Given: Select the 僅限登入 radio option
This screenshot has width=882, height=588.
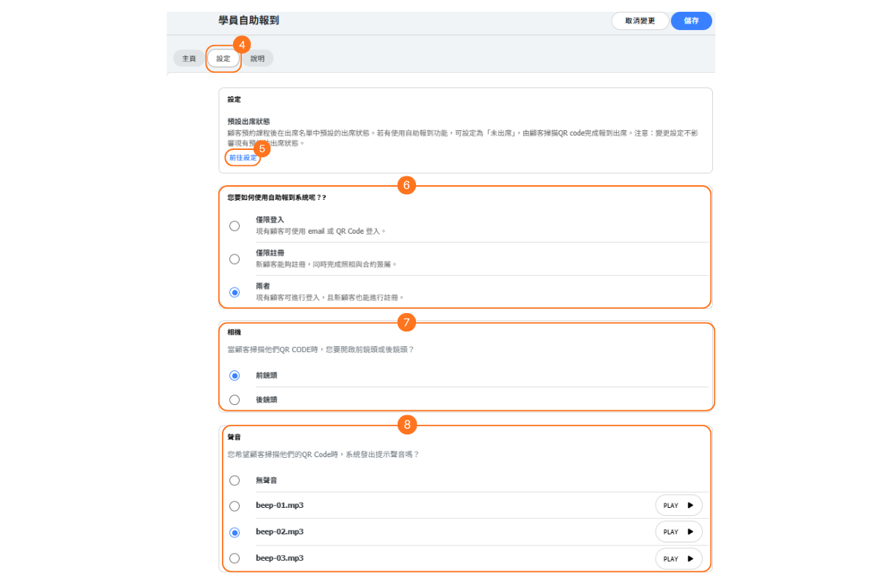Looking at the screenshot, I should pos(234,226).
